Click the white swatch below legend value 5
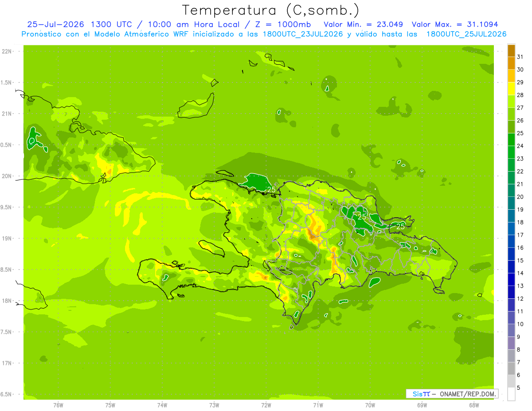532x411 pixels. (511, 394)
